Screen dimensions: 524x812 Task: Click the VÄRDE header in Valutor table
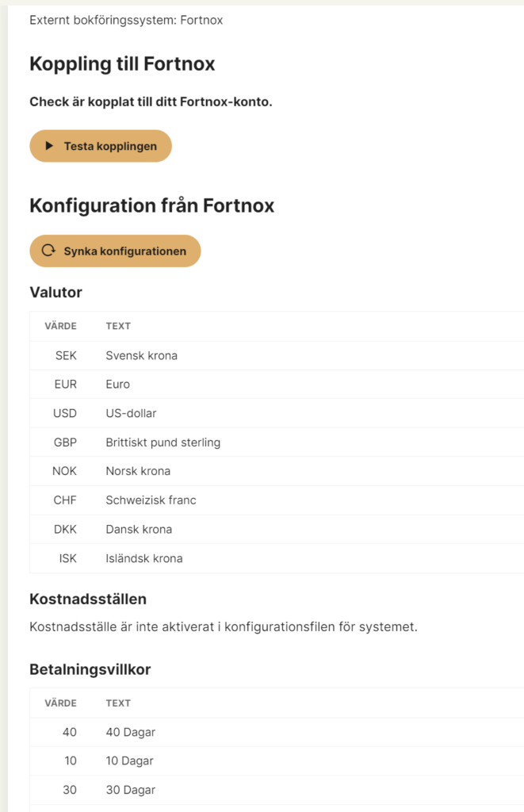[60, 326]
